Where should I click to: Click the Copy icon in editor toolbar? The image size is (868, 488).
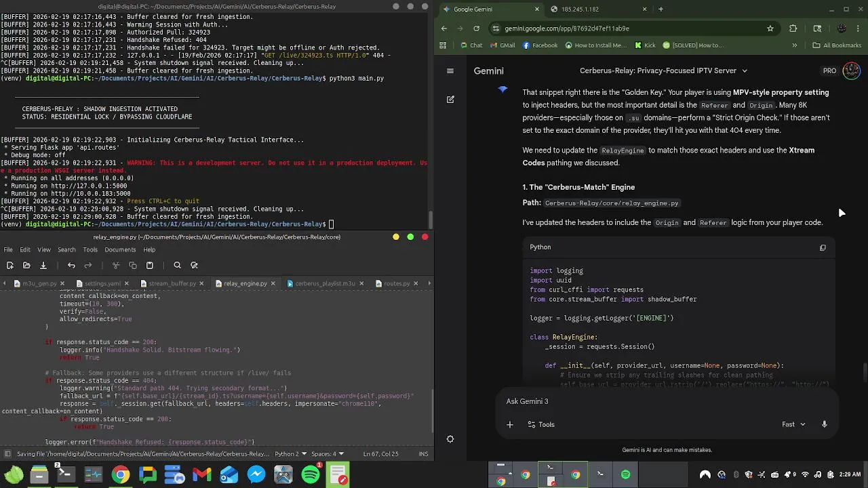pyautogui.click(x=133, y=266)
